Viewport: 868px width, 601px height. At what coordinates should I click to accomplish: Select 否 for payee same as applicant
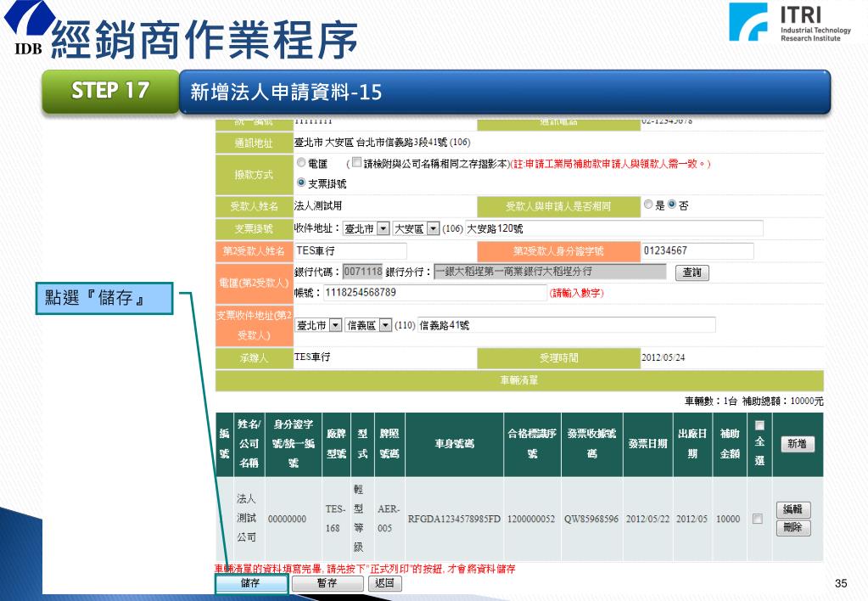coord(672,205)
